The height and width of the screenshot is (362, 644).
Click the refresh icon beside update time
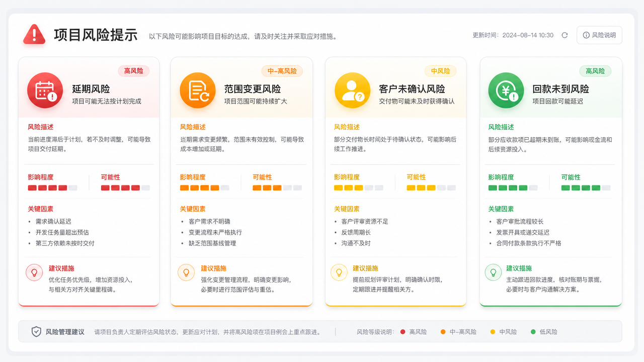(565, 35)
